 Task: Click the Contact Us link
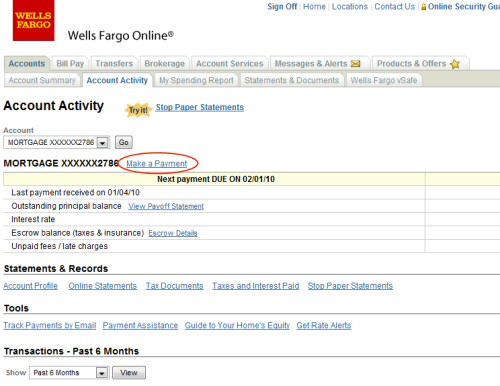click(x=395, y=7)
